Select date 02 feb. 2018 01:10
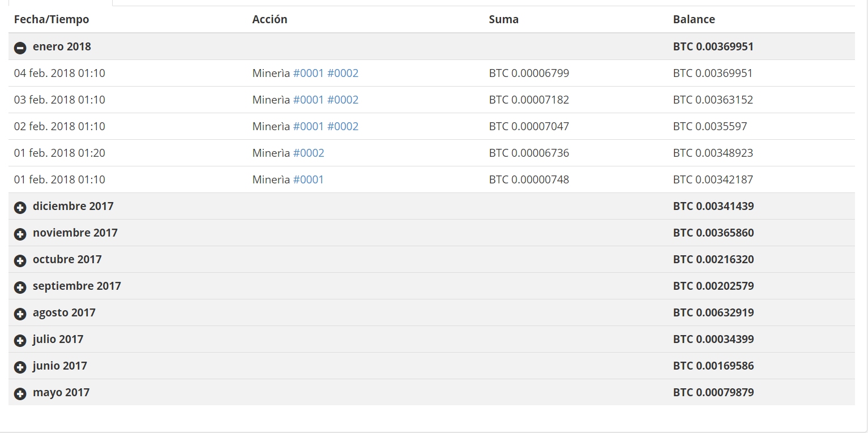 [x=59, y=126]
